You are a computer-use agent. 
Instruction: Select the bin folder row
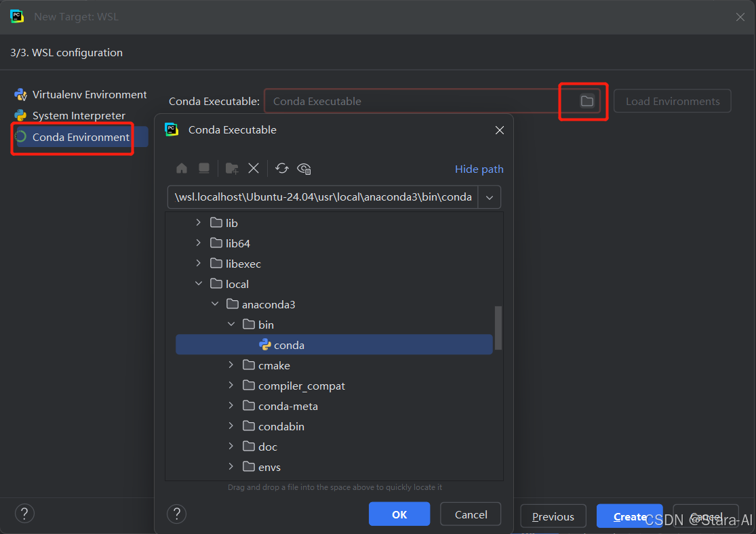pyautogui.click(x=334, y=325)
